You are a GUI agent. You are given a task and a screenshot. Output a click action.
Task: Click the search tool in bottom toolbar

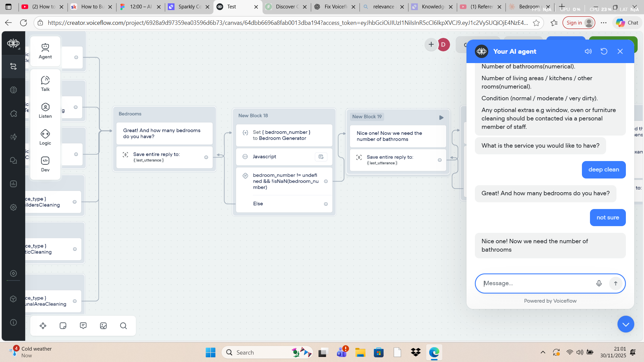pyautogui.click(x=123, y=326)
